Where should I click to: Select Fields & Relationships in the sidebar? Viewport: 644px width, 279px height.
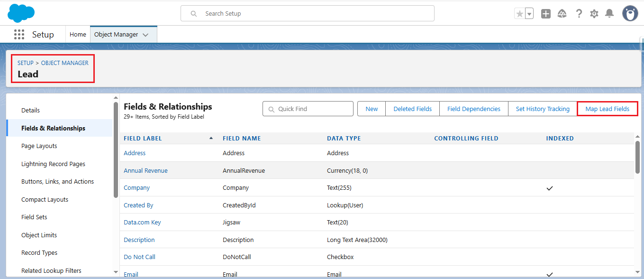coord(59,128)
